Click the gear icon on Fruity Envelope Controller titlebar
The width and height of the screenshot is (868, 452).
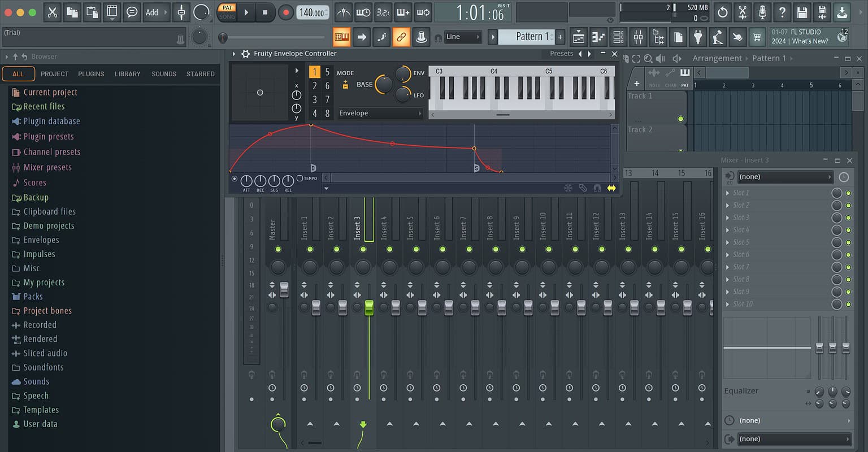pos(246,54)
